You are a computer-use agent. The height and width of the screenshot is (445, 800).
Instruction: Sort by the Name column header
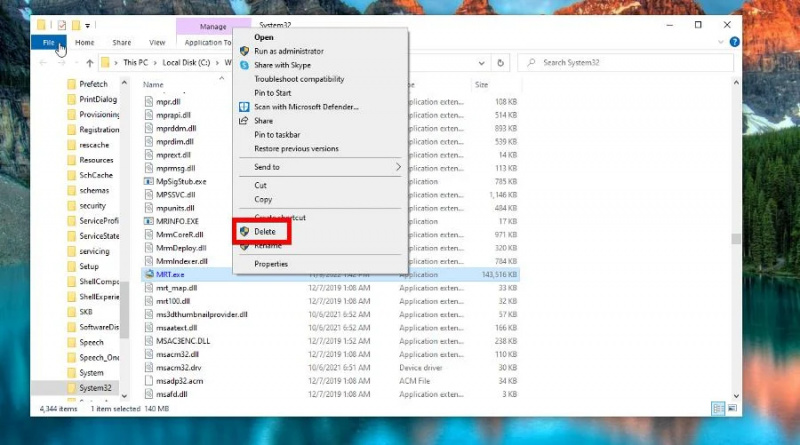click(153, 85)
